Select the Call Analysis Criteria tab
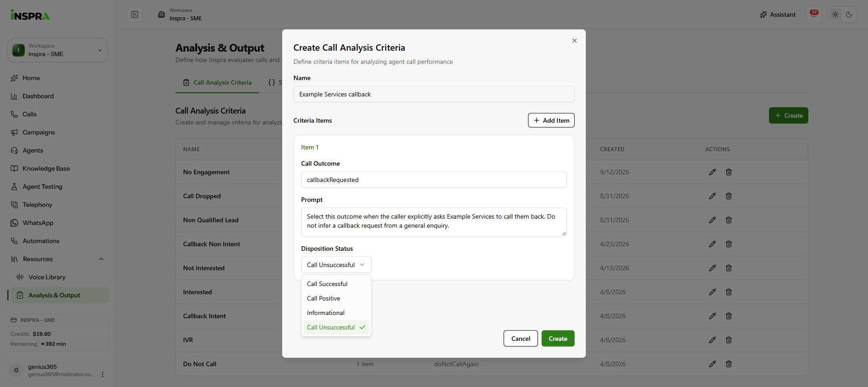The width and height of the screenshot is (868, 387). pyautogui.click(x=217, y=82)
